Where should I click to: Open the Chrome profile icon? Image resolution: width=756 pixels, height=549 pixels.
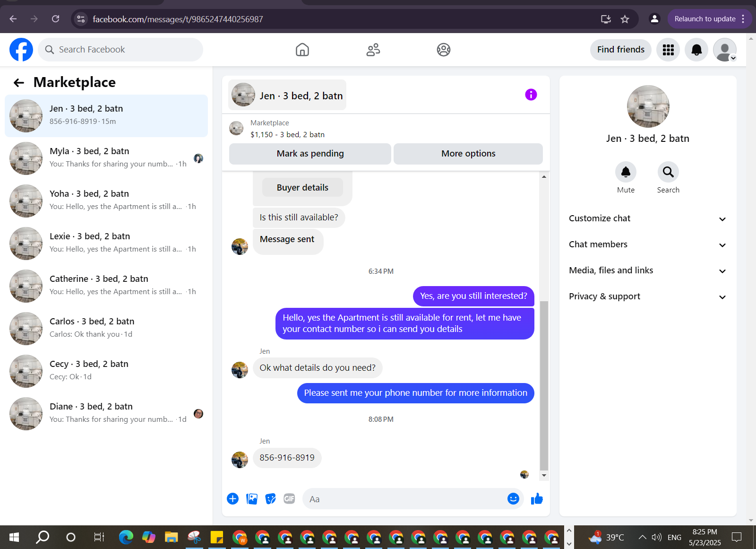pyautogui.click(x=654, y=19)
